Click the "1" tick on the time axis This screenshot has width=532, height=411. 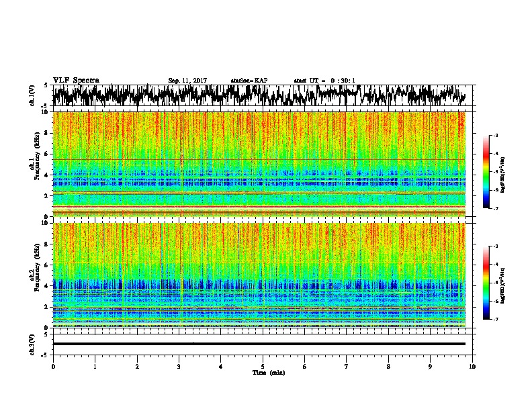(95, 367)
